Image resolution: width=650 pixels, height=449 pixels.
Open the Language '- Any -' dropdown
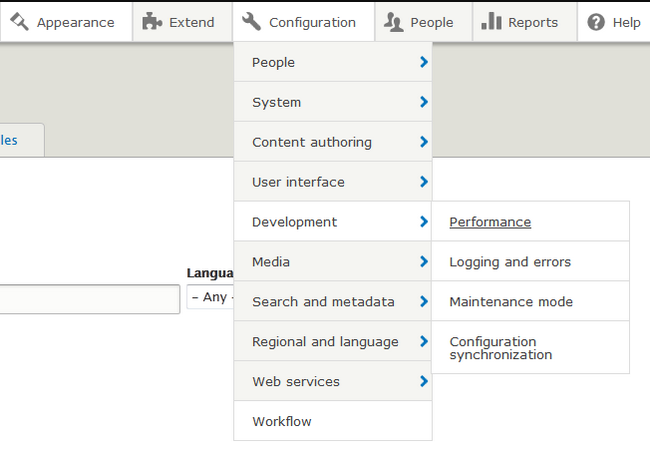pyautogui.click(x=210, y=297)
